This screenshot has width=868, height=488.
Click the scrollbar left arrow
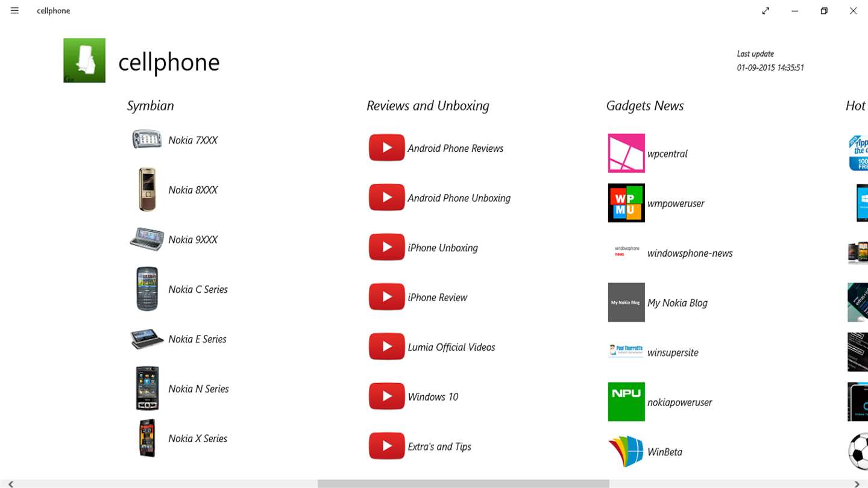point(10,484)
